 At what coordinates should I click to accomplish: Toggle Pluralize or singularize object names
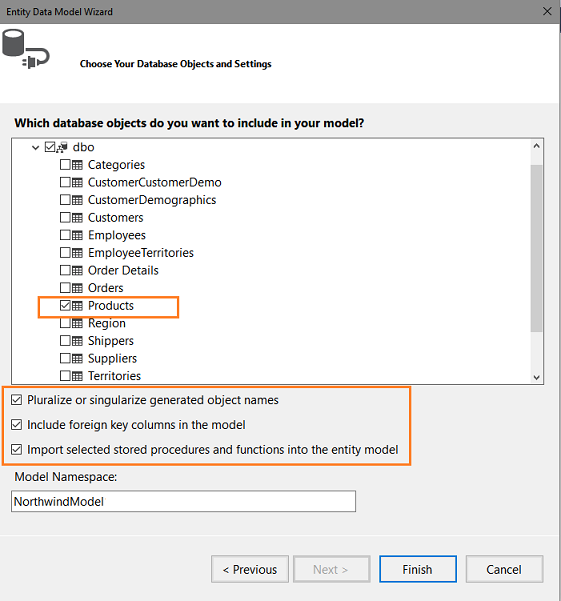point(16,400)
